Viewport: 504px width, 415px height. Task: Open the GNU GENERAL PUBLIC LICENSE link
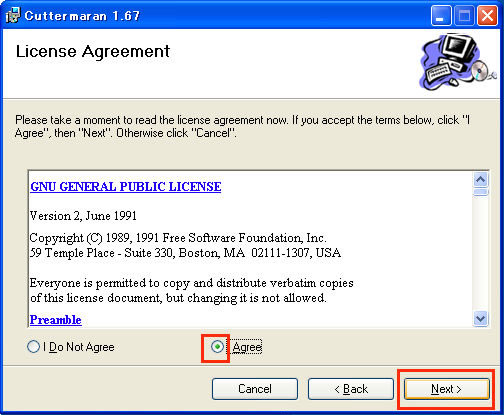tap(126, 187)
